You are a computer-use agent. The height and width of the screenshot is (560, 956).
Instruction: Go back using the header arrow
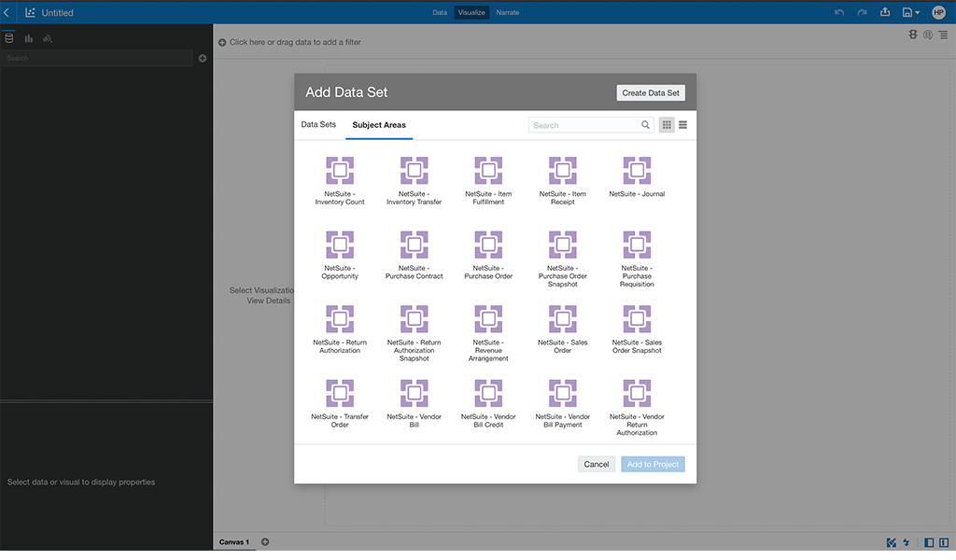[7, 12]
